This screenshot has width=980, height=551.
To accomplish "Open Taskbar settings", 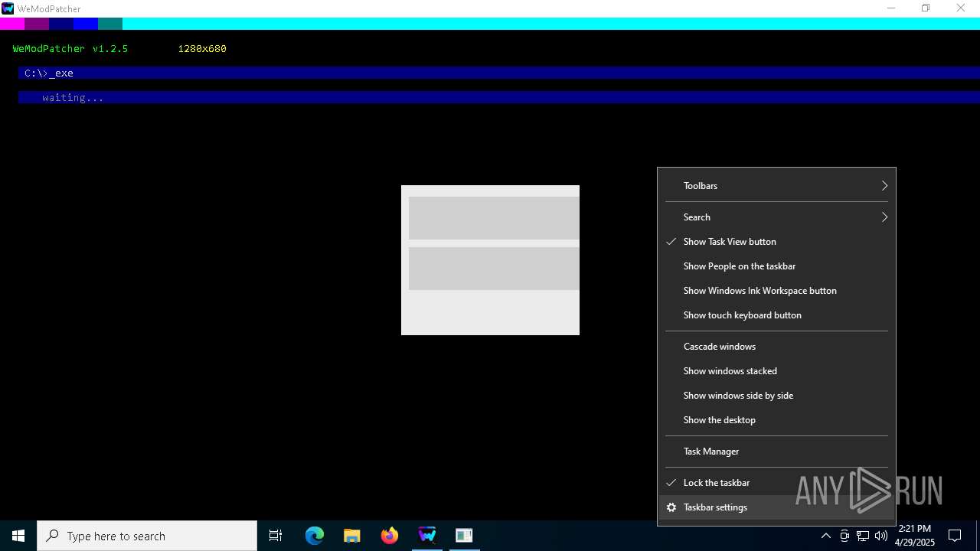I will pos(776,507).
